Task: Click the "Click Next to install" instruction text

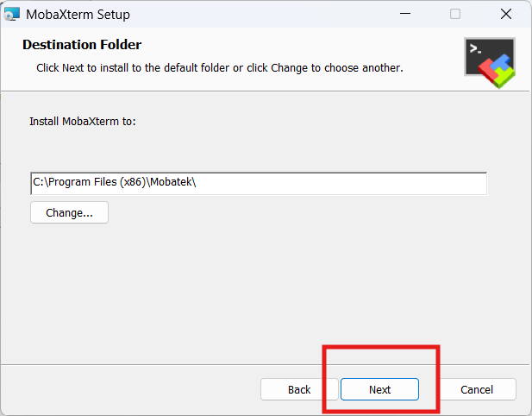Action: pos(219,66)
